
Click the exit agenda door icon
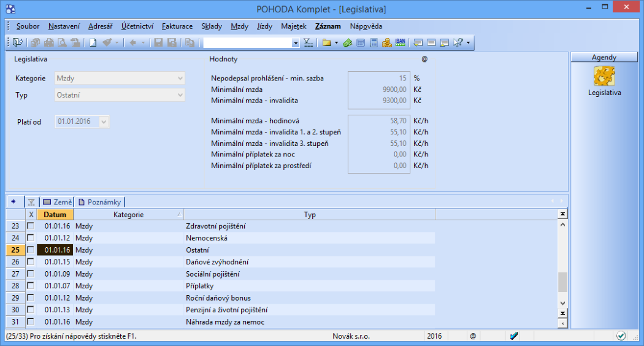(18, 42)
